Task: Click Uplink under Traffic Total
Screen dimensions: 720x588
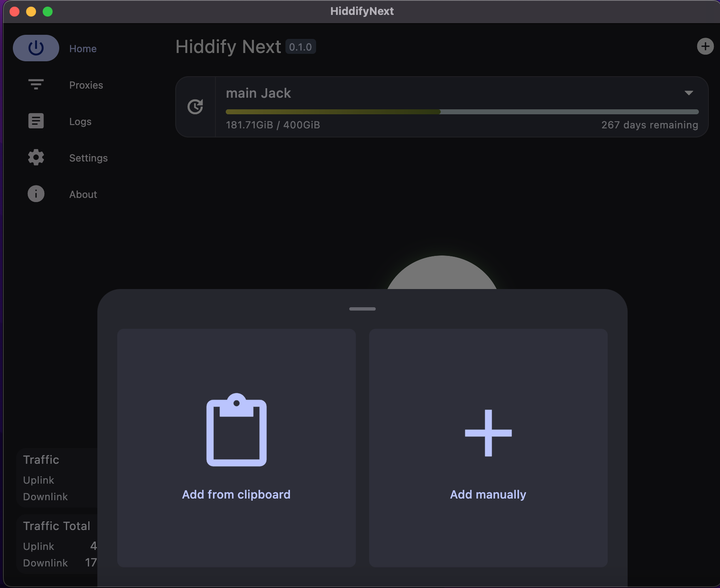Action: 39,546
